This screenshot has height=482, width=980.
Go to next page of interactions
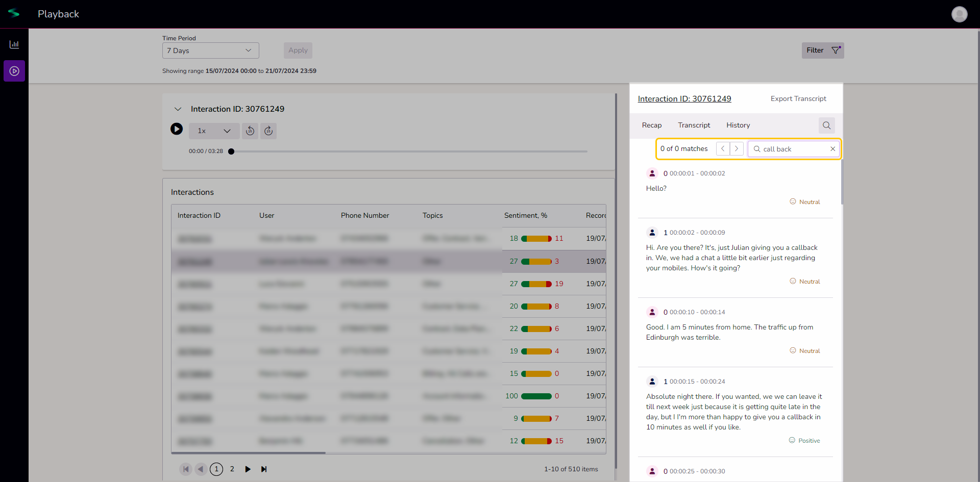coord(248,469)
